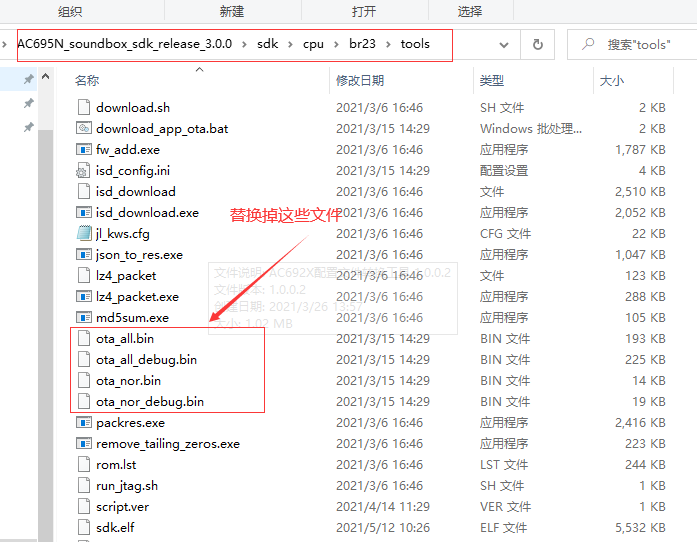Sort files by 大小 column header
Viewport: 697px width, 542px height.
coord(612,80)
